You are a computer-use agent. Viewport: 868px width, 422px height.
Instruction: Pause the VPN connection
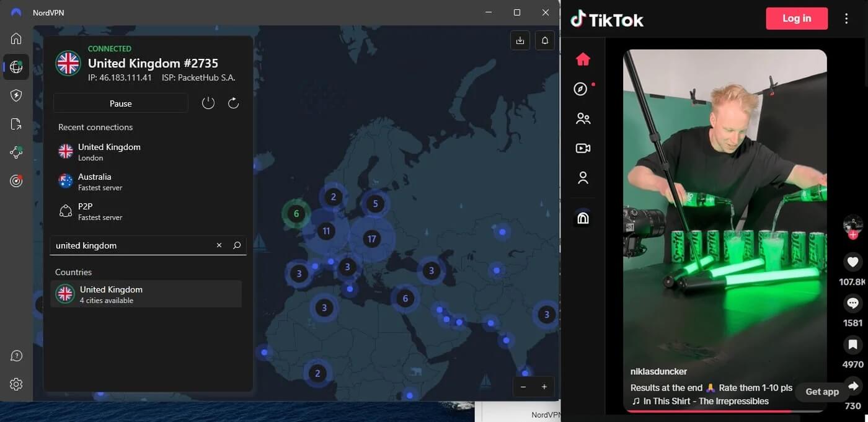pyautogui.click(x=120, y=103)
